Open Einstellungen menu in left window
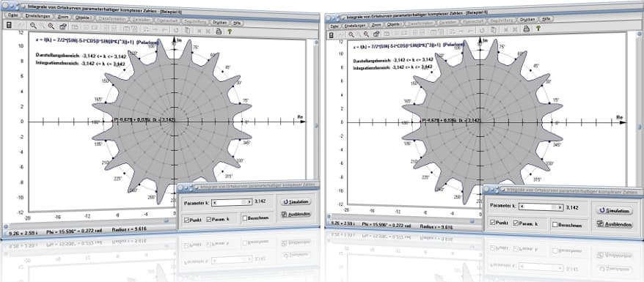This screenshot has height=282, width=644. click(38, 16)
